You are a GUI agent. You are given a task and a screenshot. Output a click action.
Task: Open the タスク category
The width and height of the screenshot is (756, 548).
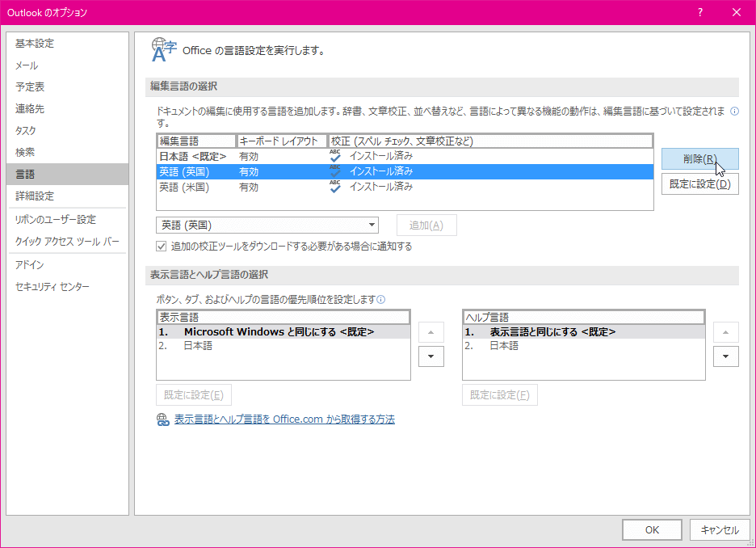(68, 130)
